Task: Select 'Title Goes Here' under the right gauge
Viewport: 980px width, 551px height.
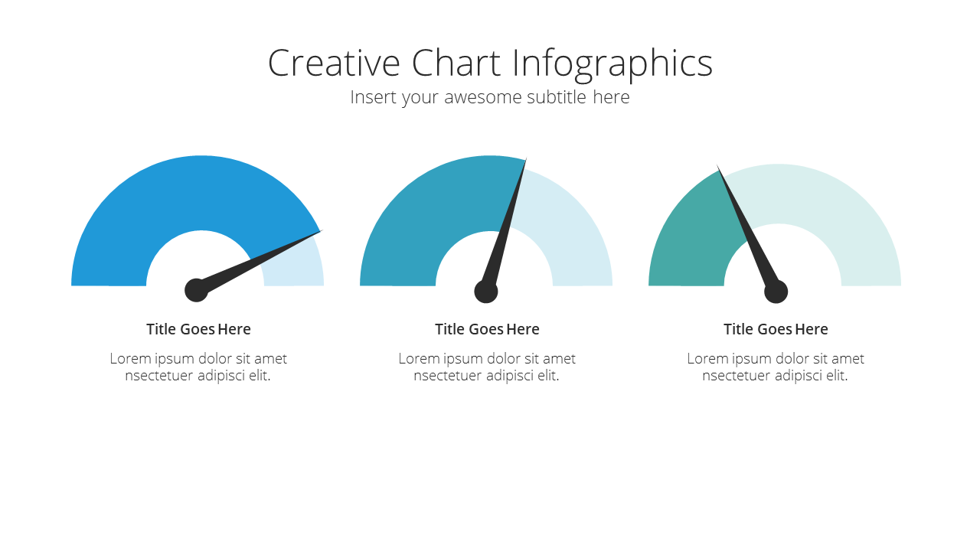Action: (x=776, y=329)
